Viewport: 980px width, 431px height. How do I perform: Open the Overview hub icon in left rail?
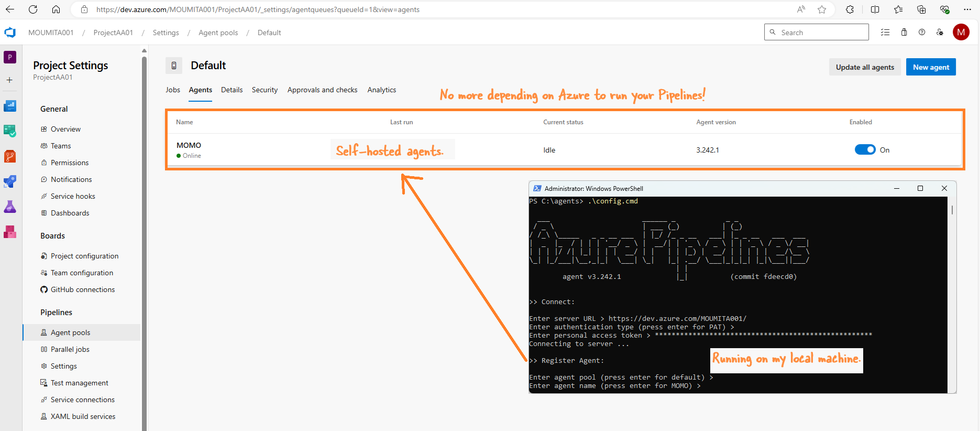[x=10, y=106]
